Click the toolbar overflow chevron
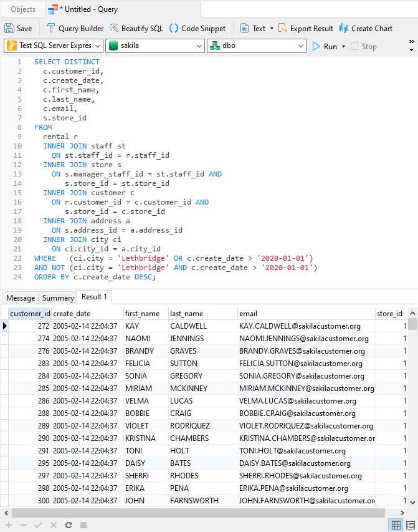Viewport: 418px width, 532px height. 411,42
